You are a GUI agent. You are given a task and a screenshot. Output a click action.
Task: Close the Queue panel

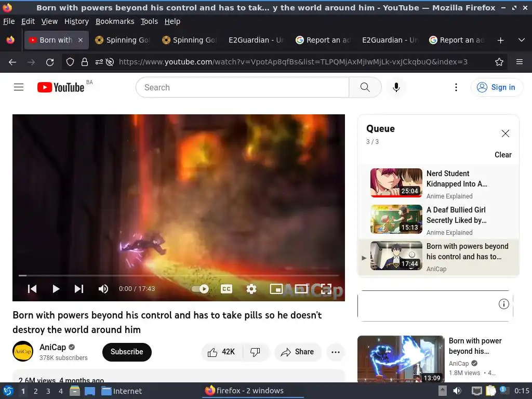505,134
